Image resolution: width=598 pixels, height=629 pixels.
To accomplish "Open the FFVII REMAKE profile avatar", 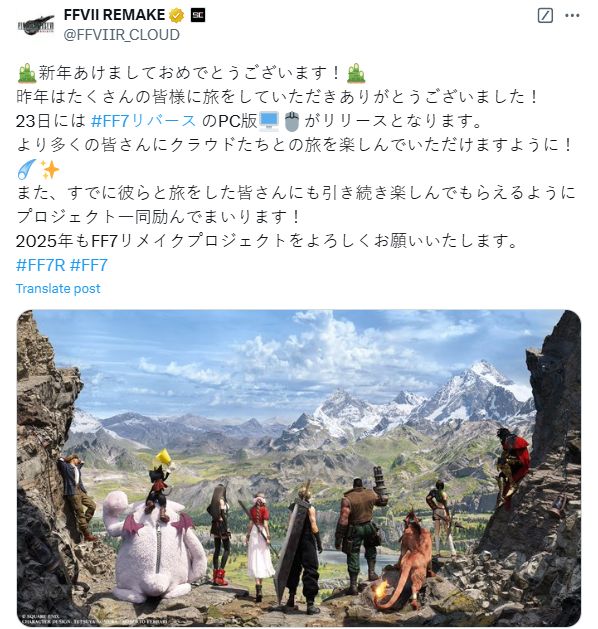I will click(36, 25).
